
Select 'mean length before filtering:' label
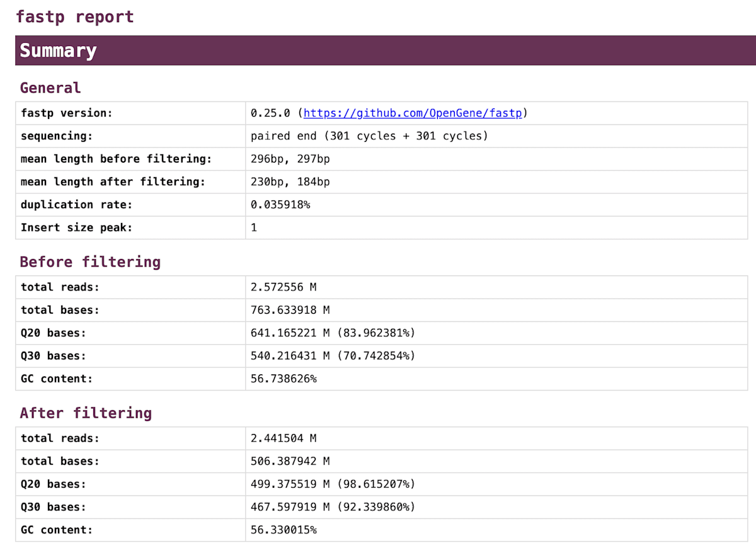[x=116, y=159]
